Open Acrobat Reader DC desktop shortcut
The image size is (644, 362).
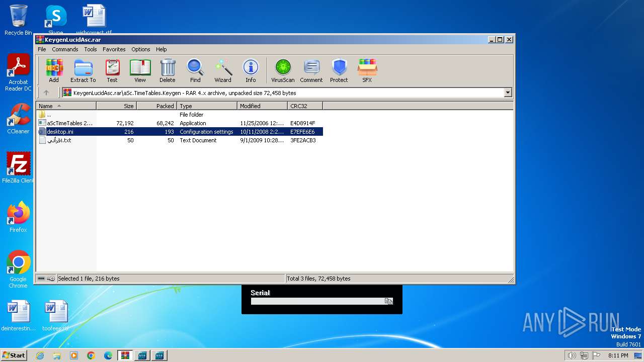(x=18, y=73)
